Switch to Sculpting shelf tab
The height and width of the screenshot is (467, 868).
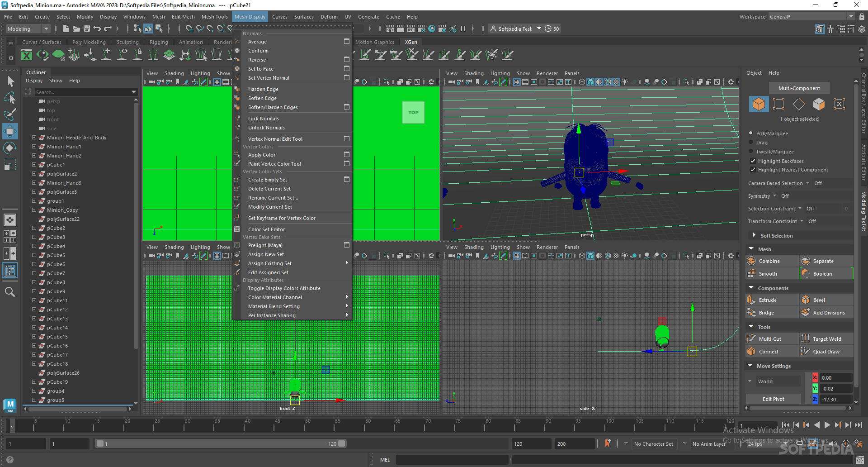pyautogui.click(x=127, y=42)
